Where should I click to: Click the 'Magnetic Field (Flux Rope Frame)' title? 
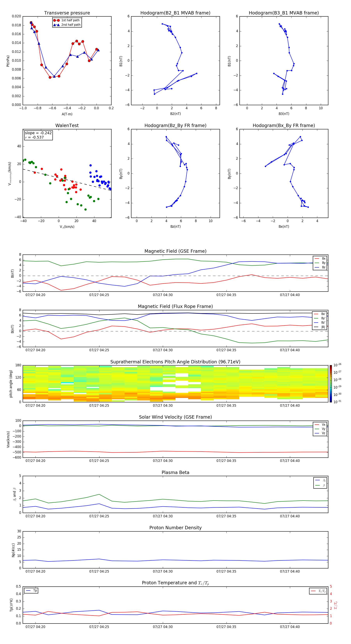point(175,307)
